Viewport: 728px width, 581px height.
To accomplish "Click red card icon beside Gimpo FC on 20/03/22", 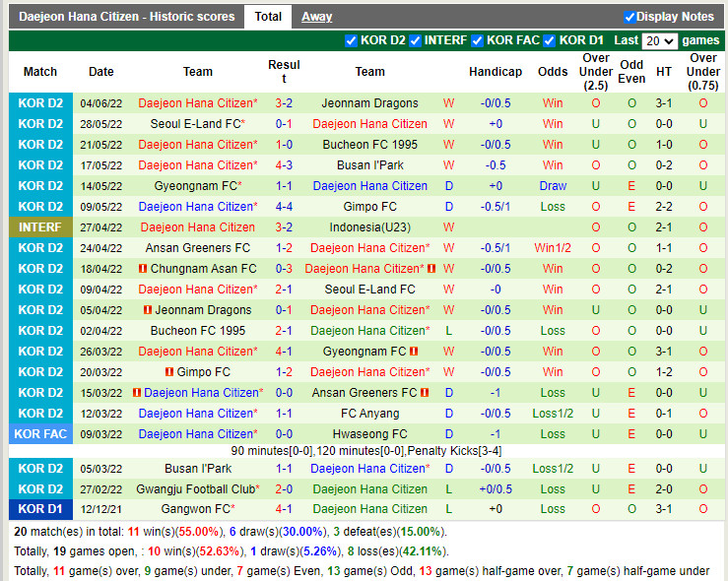I will point(169,372).
